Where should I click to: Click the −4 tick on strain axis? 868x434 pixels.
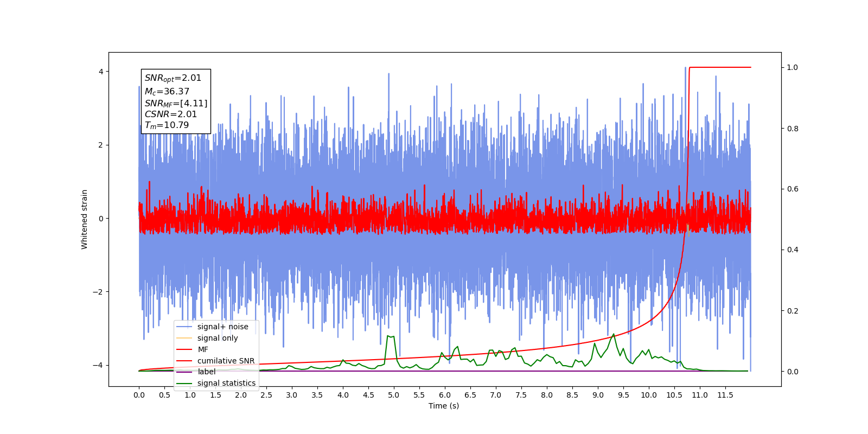point(98,365)
